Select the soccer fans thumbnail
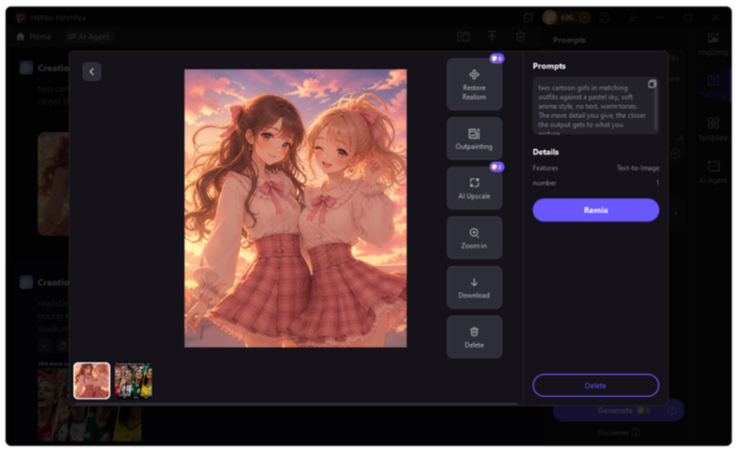The image size is (736, 450). click(x=133, y=381)
